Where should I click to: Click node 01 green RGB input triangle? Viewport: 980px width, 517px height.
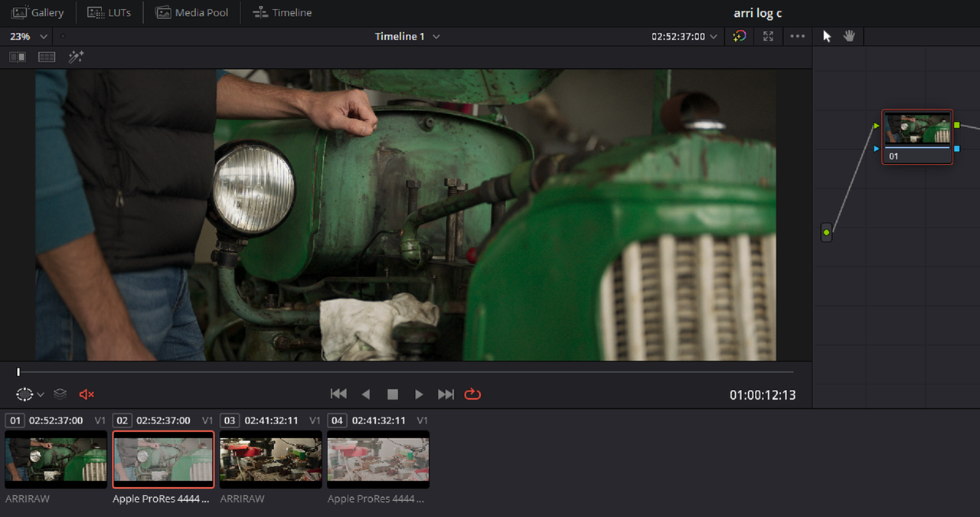(x=877, y=126)
